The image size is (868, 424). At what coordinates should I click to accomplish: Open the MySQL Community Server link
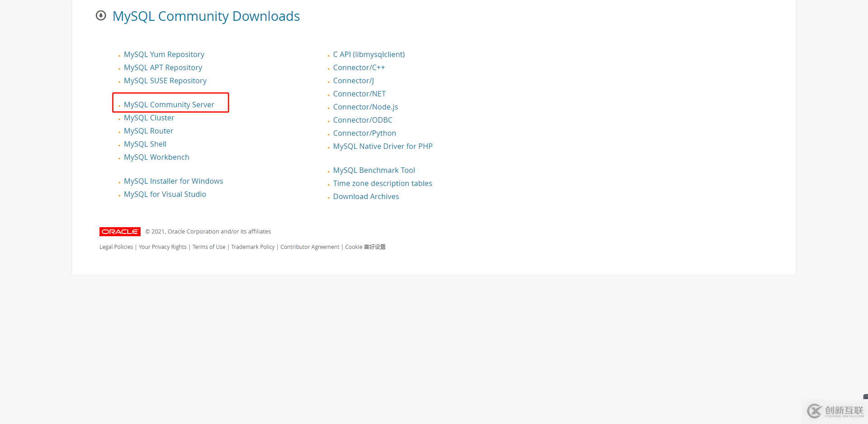coord(169,105)
